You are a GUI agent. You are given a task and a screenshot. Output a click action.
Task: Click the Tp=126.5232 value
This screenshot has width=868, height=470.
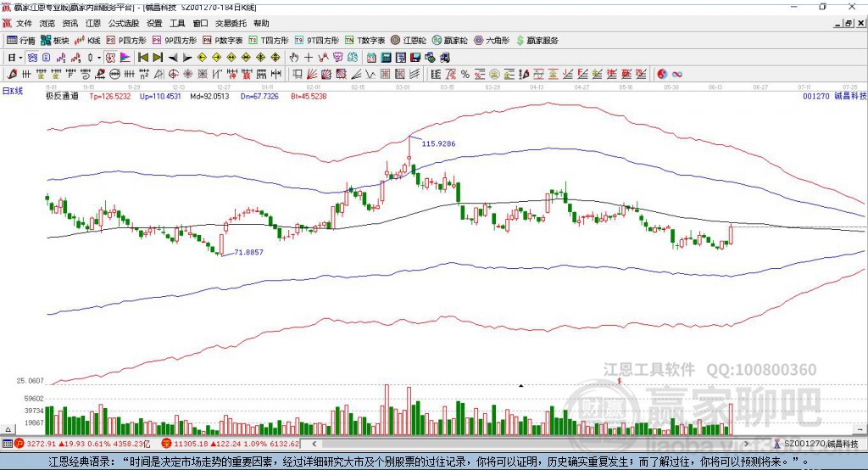click(110, 97)
